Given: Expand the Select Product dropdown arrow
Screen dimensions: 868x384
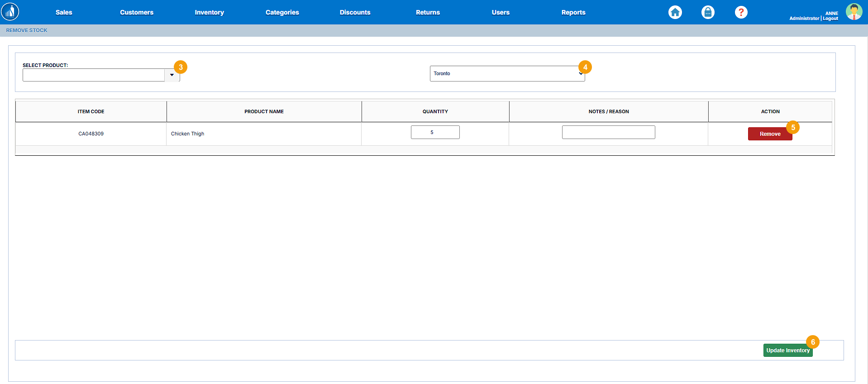Looking at the screenshot, I should coord(172,75).
